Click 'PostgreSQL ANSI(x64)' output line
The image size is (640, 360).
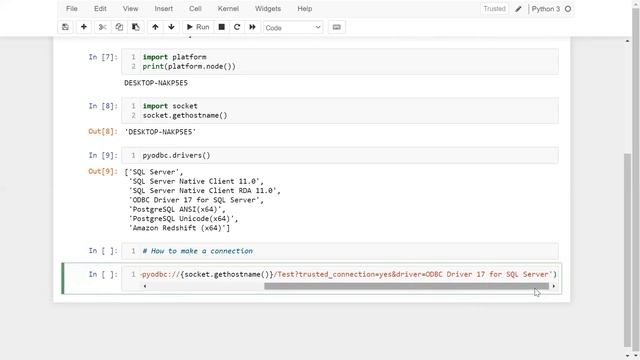[177, 209]
